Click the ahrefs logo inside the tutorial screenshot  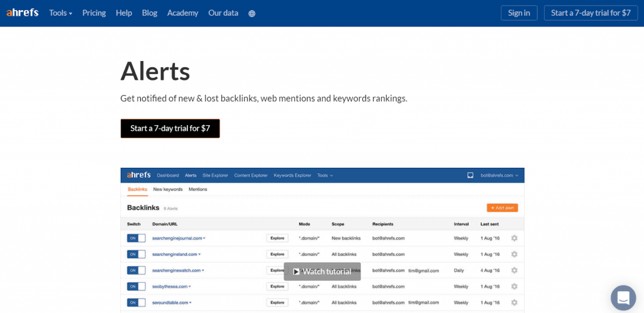[139, 175]
